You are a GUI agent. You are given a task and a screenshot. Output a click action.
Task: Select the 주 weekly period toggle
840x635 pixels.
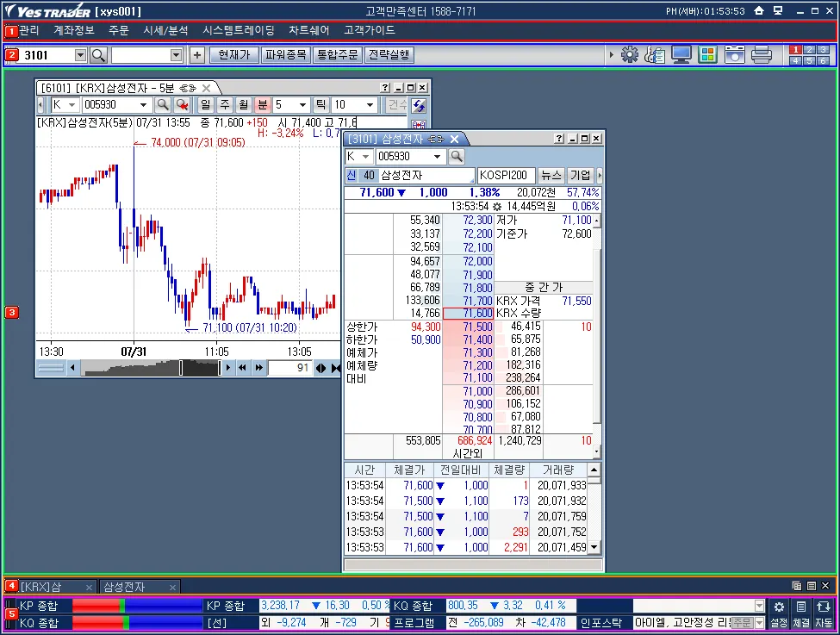(225, 105)
